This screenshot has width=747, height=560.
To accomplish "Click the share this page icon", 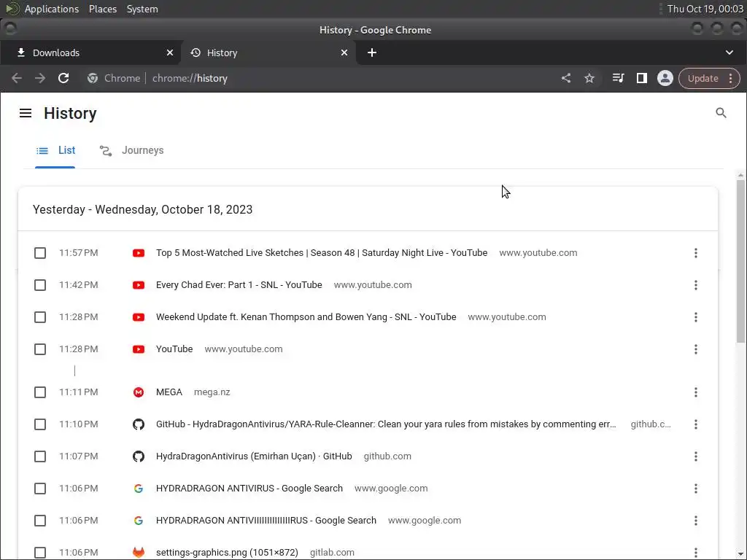I will [x=566, y=78].
